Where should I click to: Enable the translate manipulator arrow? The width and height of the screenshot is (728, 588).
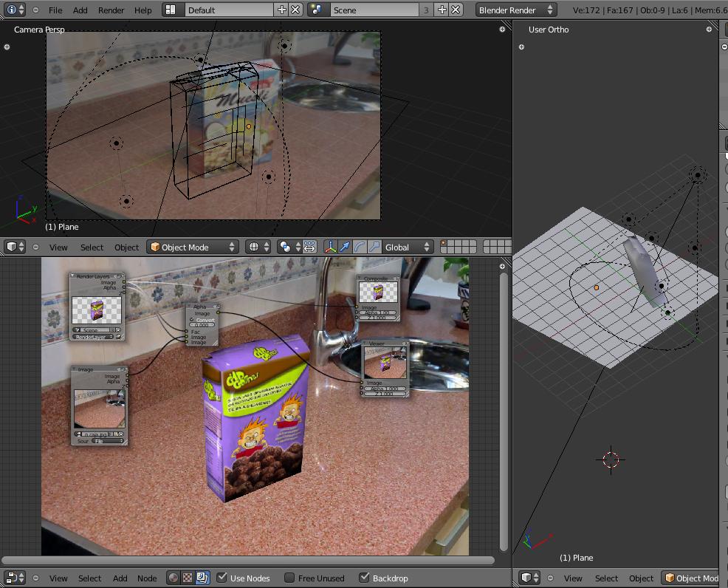click(345, 247)
